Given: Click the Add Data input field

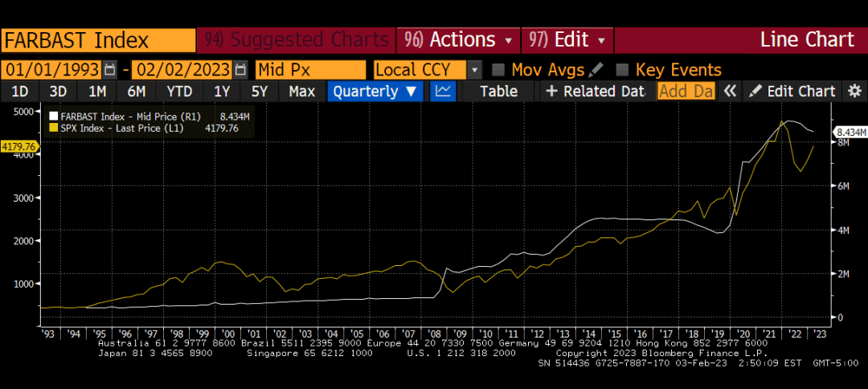Looking at the screenshot, I should 686,91.
